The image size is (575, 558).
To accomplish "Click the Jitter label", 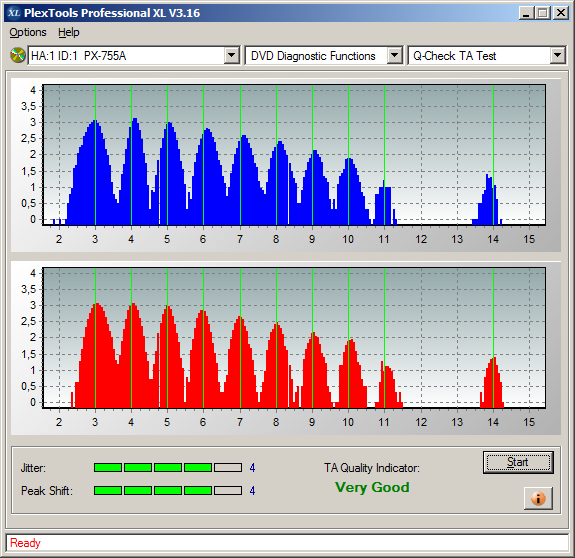I will point(33,468).
